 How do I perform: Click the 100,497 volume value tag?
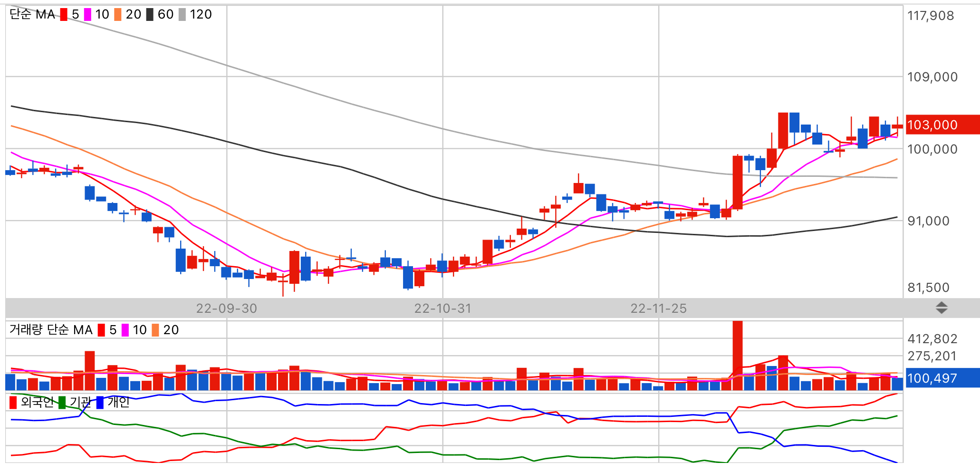[942, 378]
